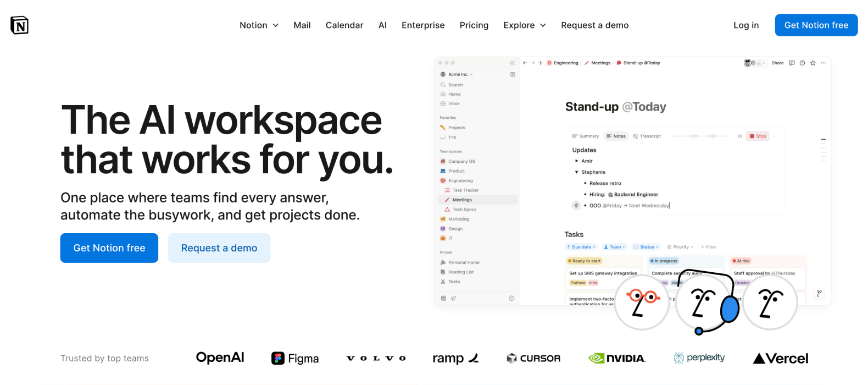Switch to the Transcript tab

click(647, 136)
